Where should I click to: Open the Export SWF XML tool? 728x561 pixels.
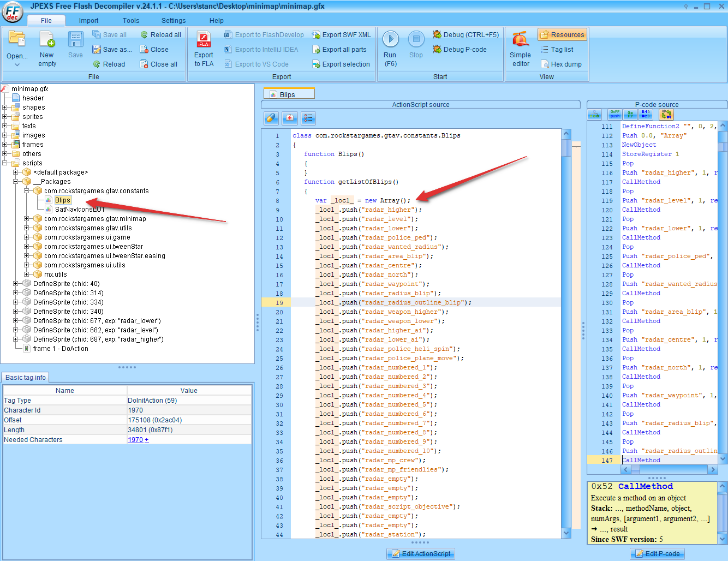342,34
